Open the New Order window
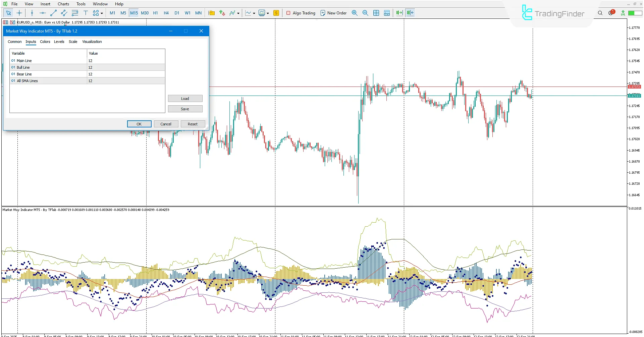 (x=333, y=13)
